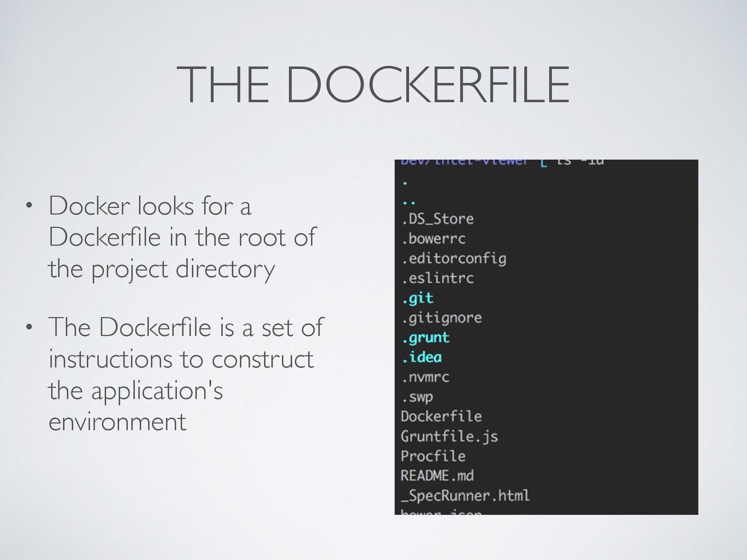Select "Gruntfile.js" in the terminal listing
The image size is (747, 560).
click(449, 436)
